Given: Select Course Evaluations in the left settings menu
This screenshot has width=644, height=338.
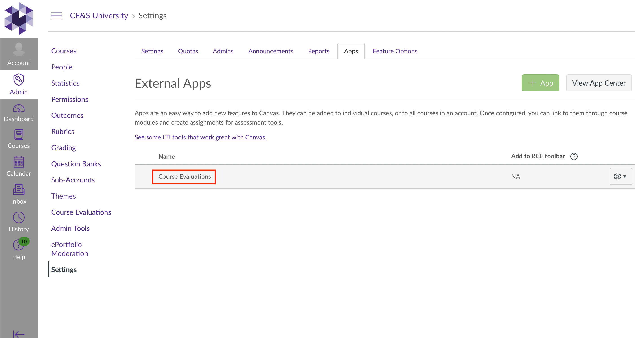Looking at the screenshot, I should click(81, 212).
